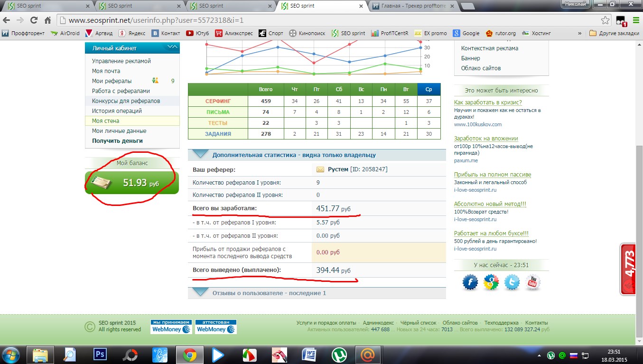Open the Facebook social badge

point(470,283)
